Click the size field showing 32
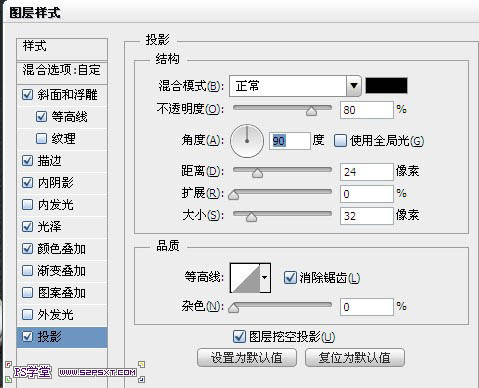The height and width of the screenshot is (388, 479). tap(367, 216)
